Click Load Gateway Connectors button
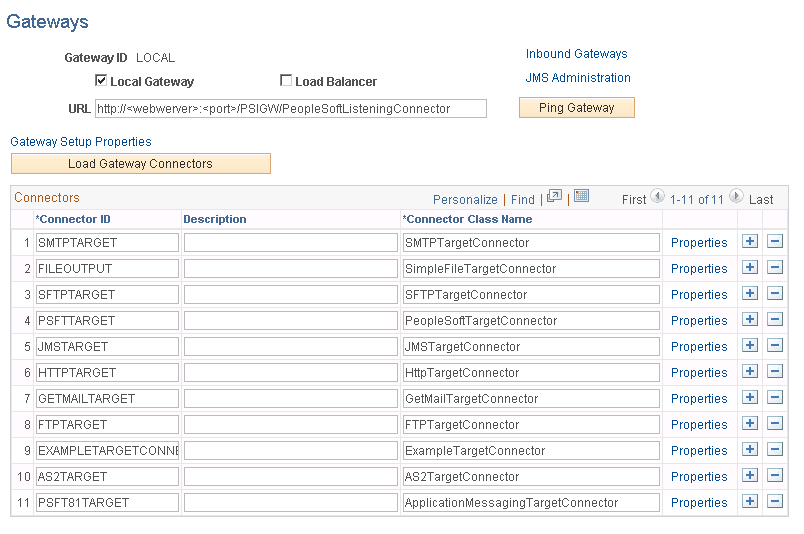Image resolution: width=804 pixels, height=534 pixels. pos(140,164)
